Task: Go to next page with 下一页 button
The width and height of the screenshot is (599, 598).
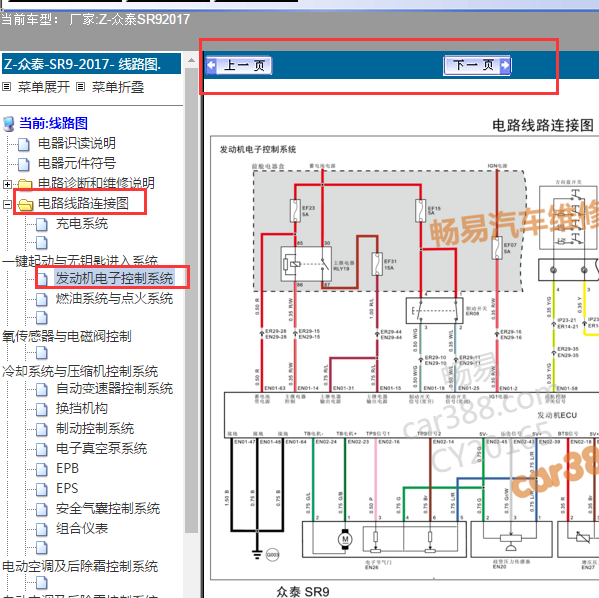Action: 477,65
